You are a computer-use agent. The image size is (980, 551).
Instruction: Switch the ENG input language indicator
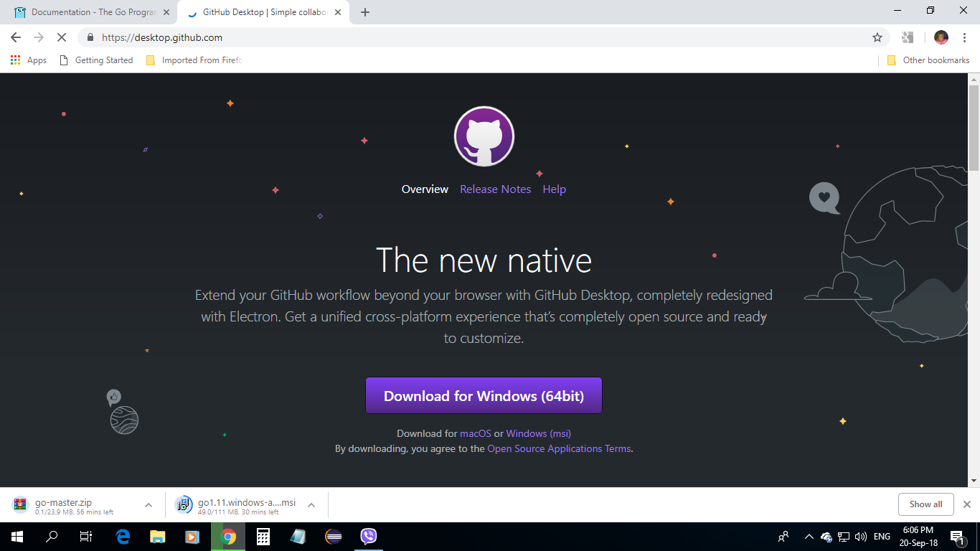[882, 537]
